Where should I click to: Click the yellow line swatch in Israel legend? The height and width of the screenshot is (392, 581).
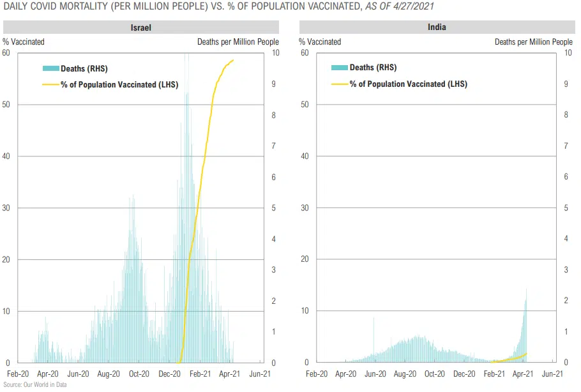tap(50, 84)
